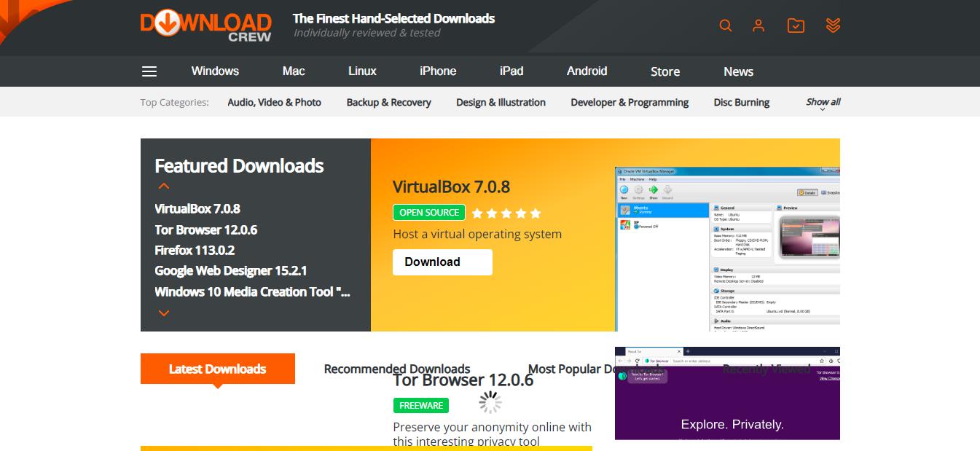
Task: Click 'Host a virtual operating system' text
Action: (x=477, y=234)
